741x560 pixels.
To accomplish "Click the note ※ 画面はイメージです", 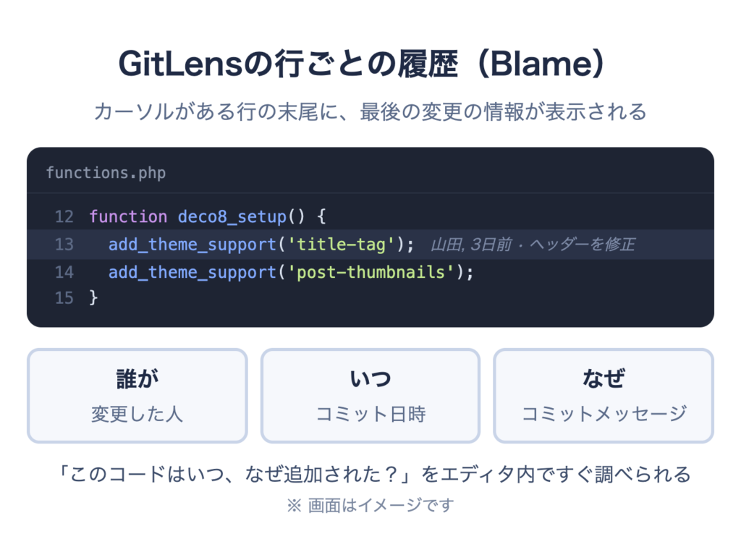I will (370, 506).
